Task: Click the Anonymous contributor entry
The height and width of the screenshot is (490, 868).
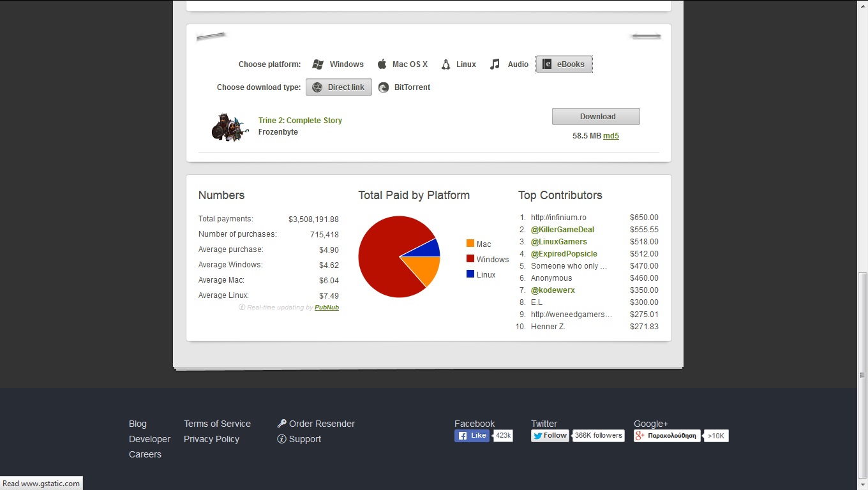Action: tap(551, 278)
